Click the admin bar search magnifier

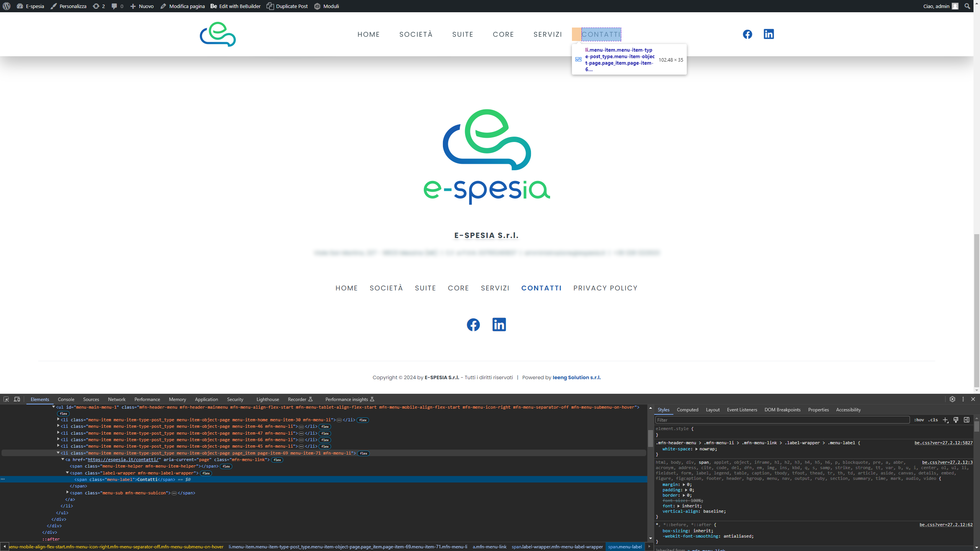(967, 6)
